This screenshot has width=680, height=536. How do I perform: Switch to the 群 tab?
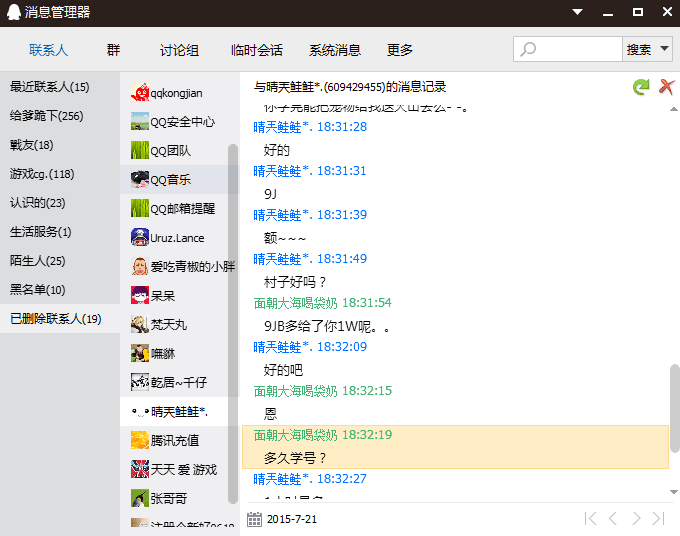pos(114,50)
